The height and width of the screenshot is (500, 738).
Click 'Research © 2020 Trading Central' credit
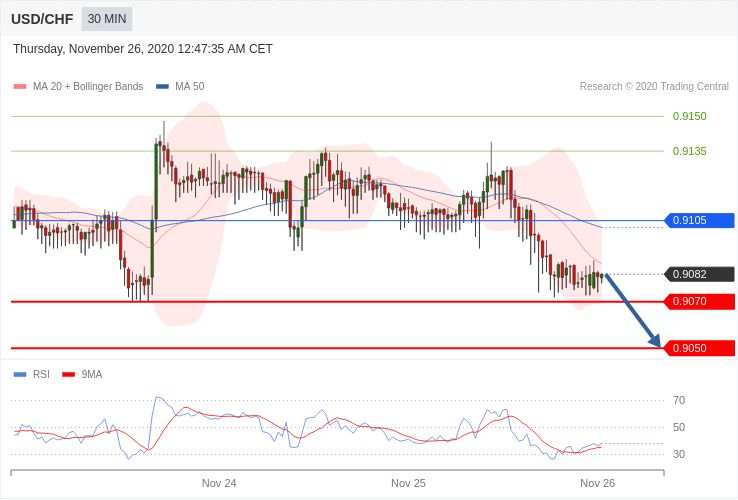pos(654,87)
